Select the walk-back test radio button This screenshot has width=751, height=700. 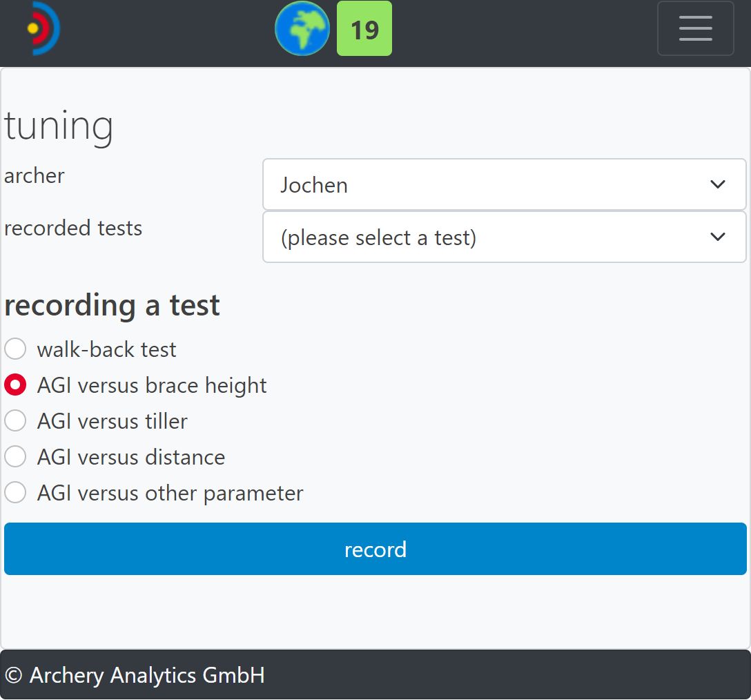[x=15, y=349]
